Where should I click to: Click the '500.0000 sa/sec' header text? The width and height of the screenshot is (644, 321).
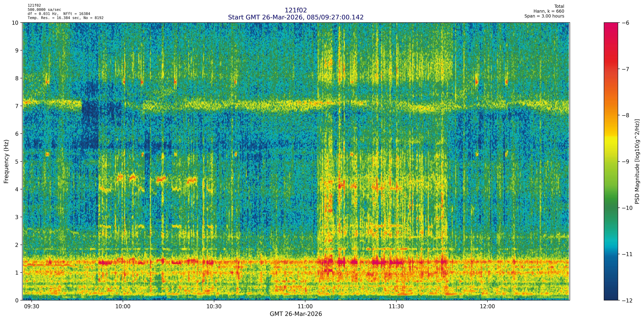(x=44, y=10)
